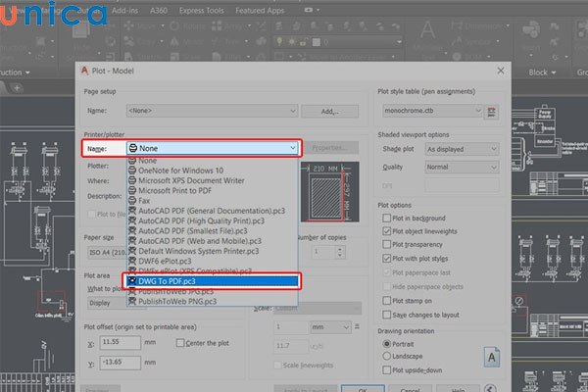This screenshot has height=392, width=588.
Task: Increase number of copies stepper
Action: coord(340,248)
